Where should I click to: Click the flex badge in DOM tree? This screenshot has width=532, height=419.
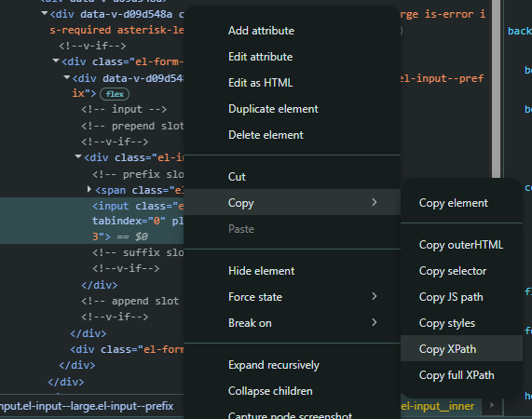click(115, 94)
